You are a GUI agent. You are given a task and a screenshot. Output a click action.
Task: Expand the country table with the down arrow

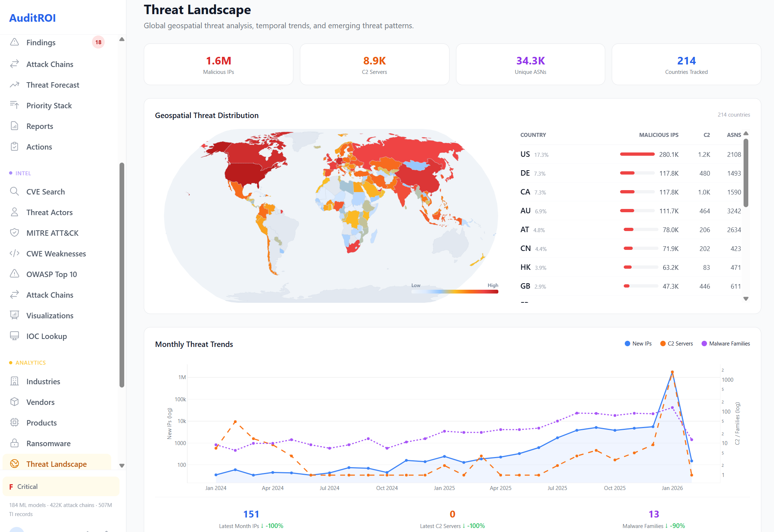click(x=746, y=299)
